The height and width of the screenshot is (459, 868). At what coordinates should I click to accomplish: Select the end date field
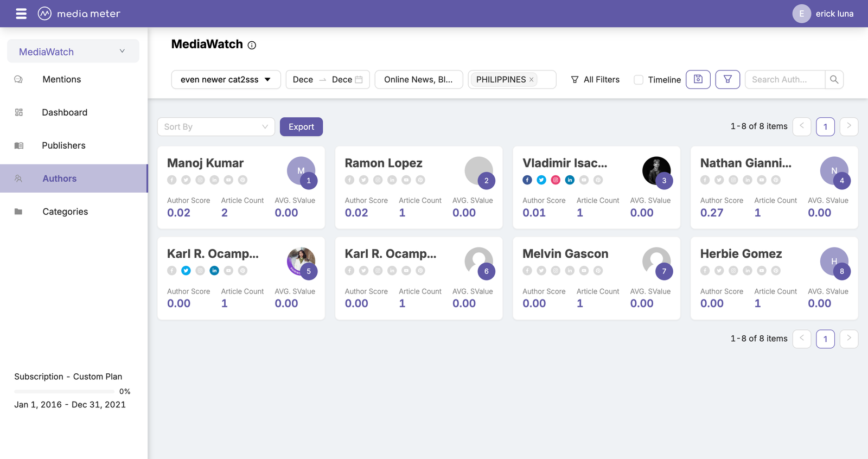pyautogui.click(x=342, y=79)
